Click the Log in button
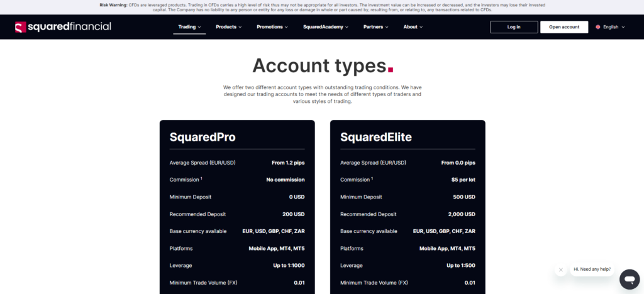This screenshot has height=294, width=644. point(514,27)
